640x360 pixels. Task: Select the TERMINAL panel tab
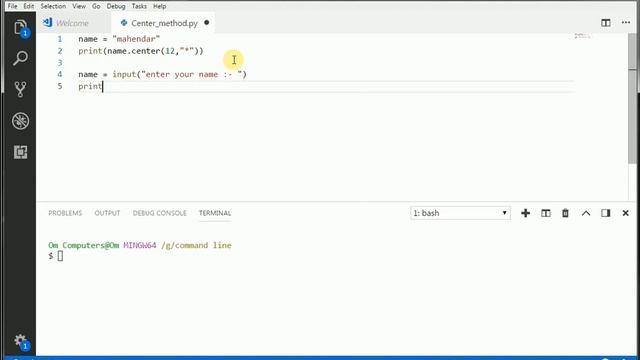tap(215, 213)
